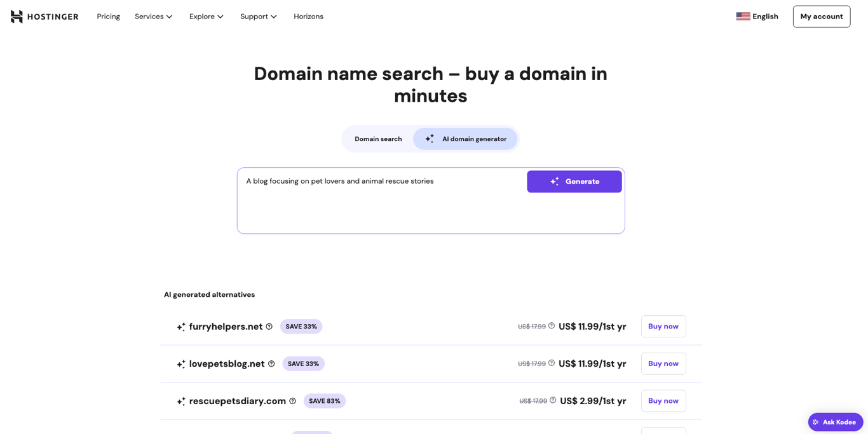Viewport: 868px width, 434px height.
Task: Expand the Services menu
Action: coord(153,16)
